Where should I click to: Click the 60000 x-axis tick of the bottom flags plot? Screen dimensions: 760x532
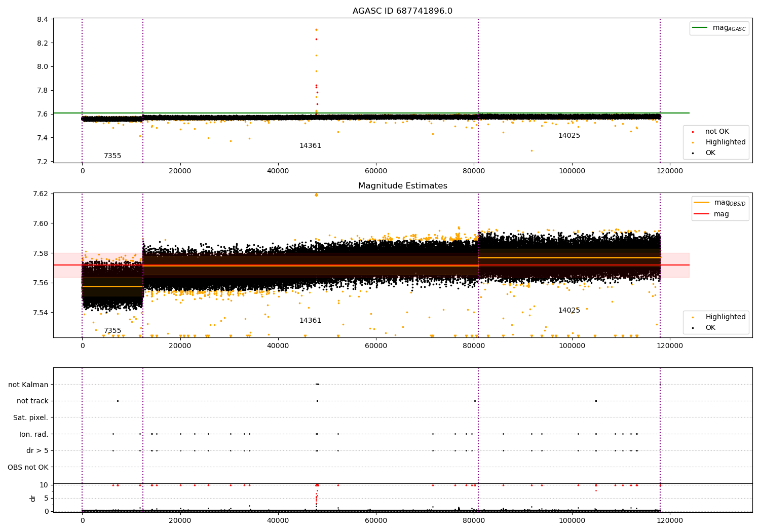376,520
